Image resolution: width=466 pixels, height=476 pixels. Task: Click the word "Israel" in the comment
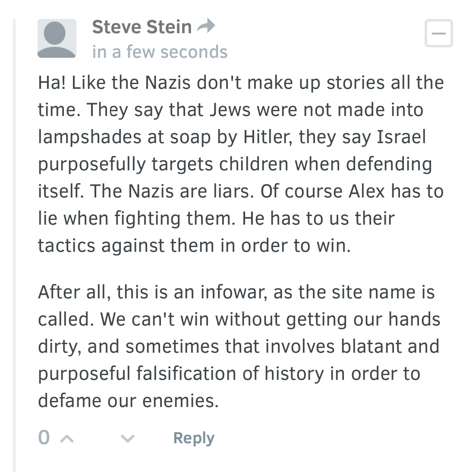[401, 137]
